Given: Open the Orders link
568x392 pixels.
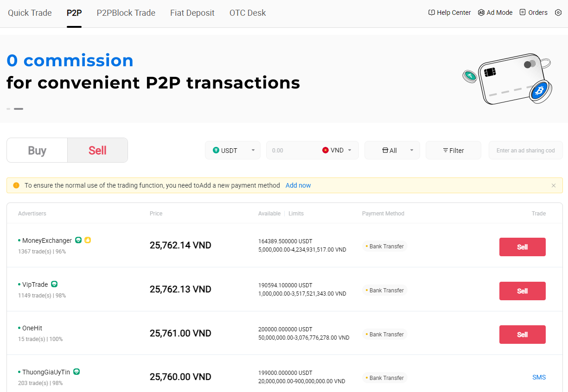Looking at the screenshot, I should tap(534, 13).
